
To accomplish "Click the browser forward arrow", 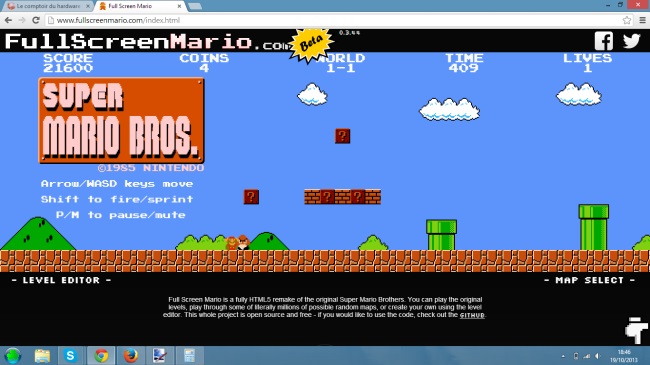I will point(22,20).
